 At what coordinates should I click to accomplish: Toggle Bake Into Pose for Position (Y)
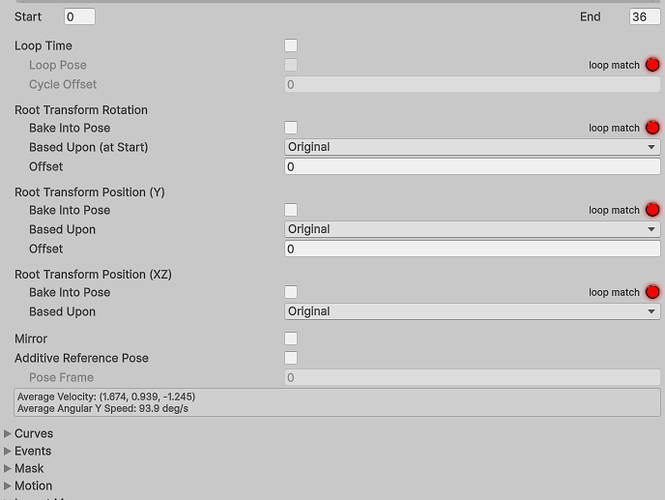pos(291,210)
